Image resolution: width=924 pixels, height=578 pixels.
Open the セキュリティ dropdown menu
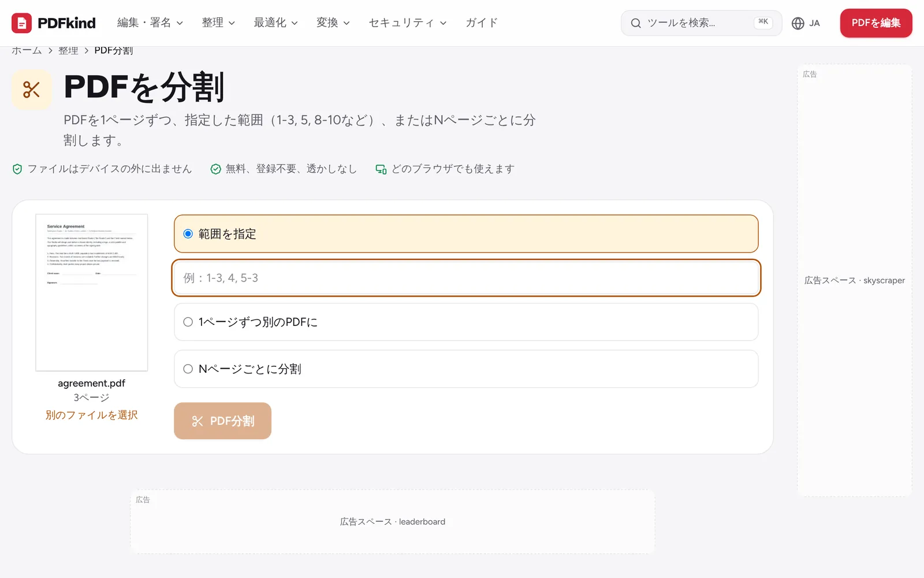pyautogui.click(x=407, y=23)
